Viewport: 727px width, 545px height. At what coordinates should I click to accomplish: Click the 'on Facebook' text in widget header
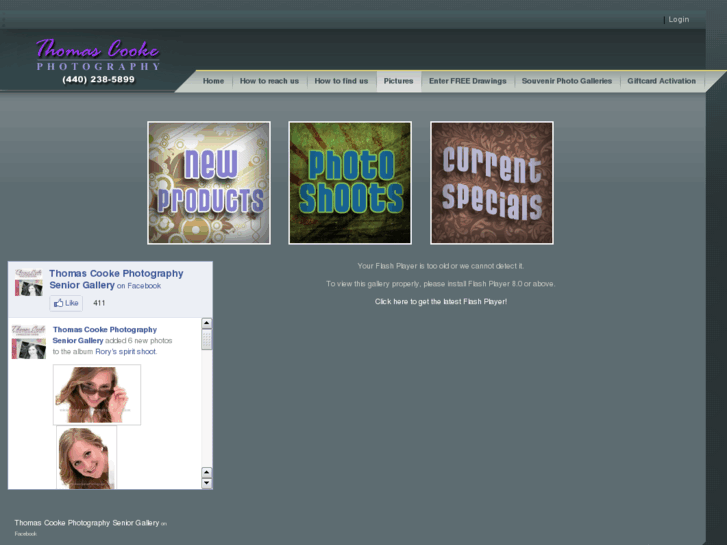tap(139, 286)
